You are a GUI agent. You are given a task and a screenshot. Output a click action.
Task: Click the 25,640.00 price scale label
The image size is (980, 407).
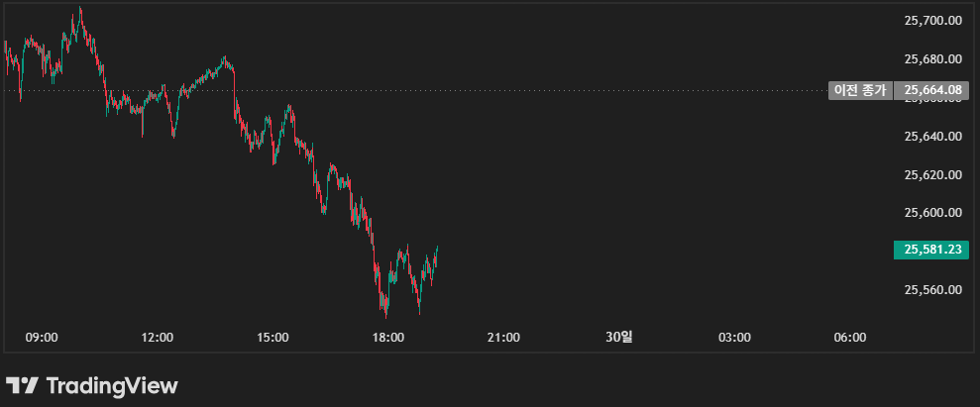[x=933, y=137]
